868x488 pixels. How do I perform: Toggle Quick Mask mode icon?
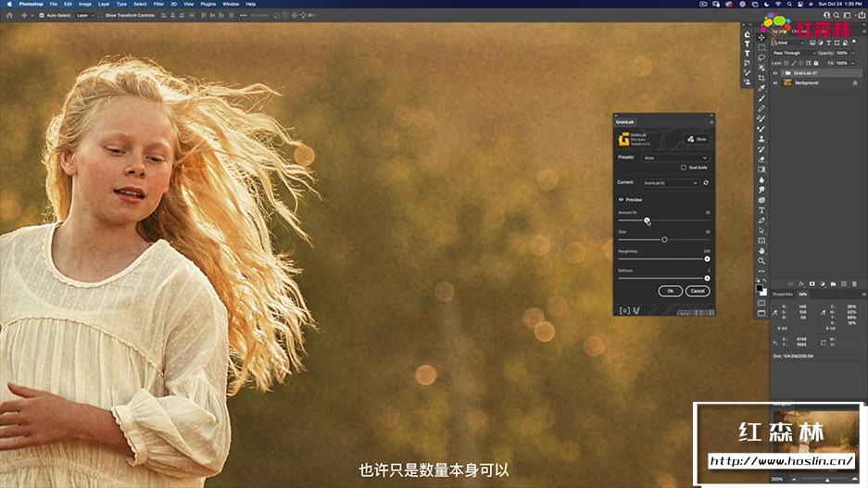(x=761, y=303)
